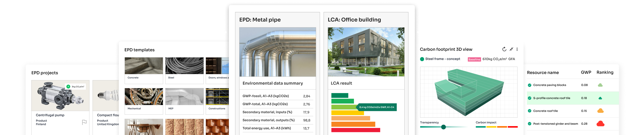Click the 8,4 kg CO2e LCA result label

click(x=376, y=107)
